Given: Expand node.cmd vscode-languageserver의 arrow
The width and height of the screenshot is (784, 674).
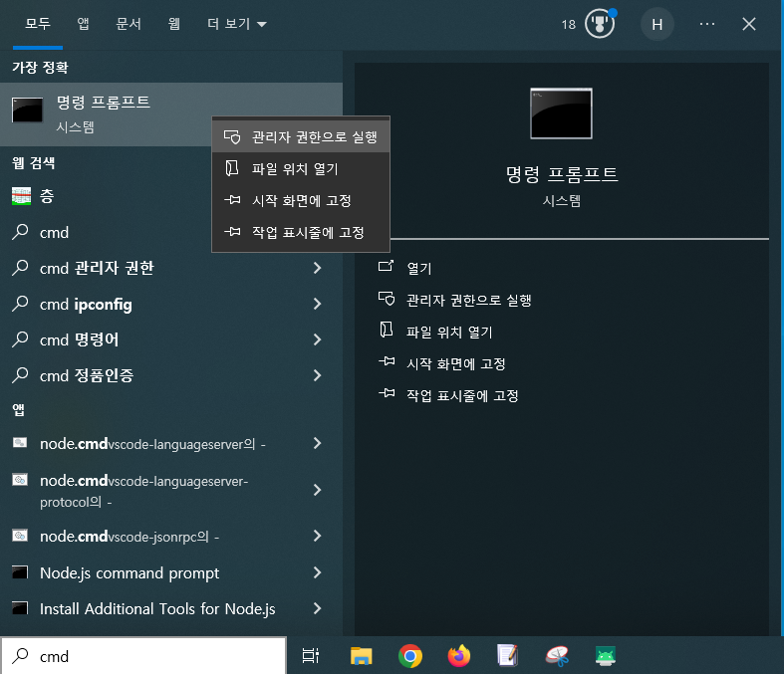Looking at the screenshot, I should (317, 443).
